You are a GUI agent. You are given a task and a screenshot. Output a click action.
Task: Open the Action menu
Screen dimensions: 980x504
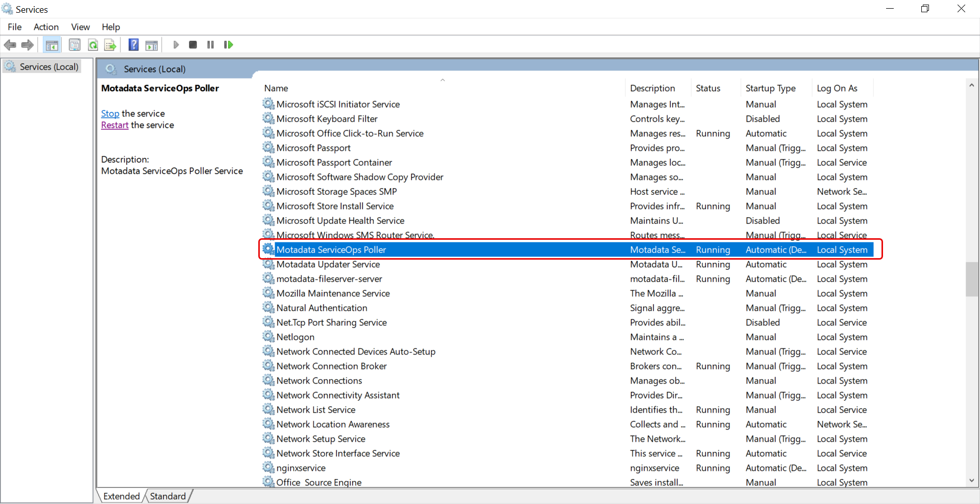[x=46, y=27]
